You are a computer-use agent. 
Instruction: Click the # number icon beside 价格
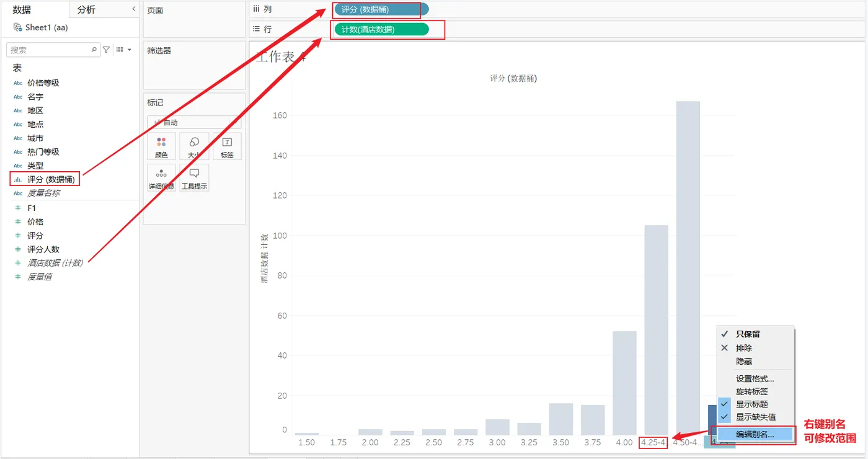[x=18, y=222]
